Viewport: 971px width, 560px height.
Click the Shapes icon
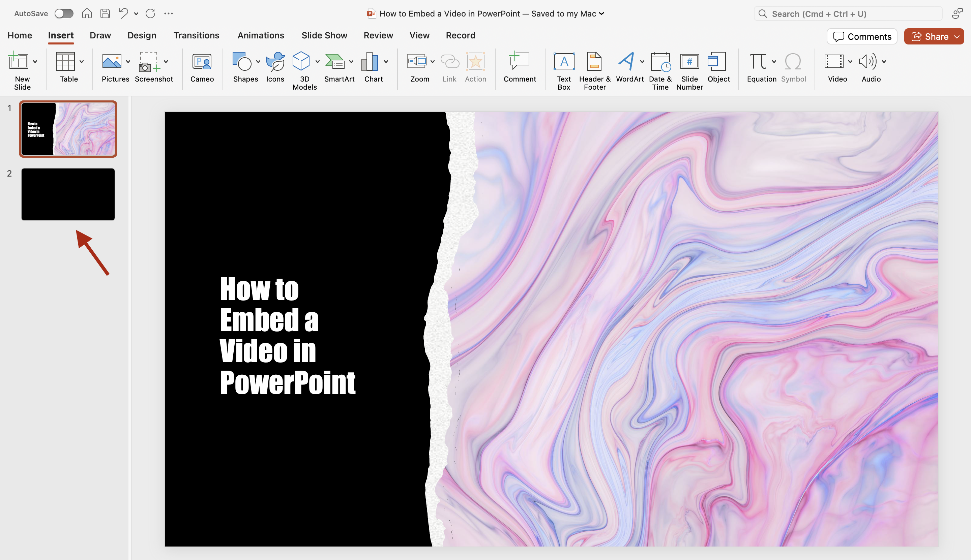[x=242, y=61]
